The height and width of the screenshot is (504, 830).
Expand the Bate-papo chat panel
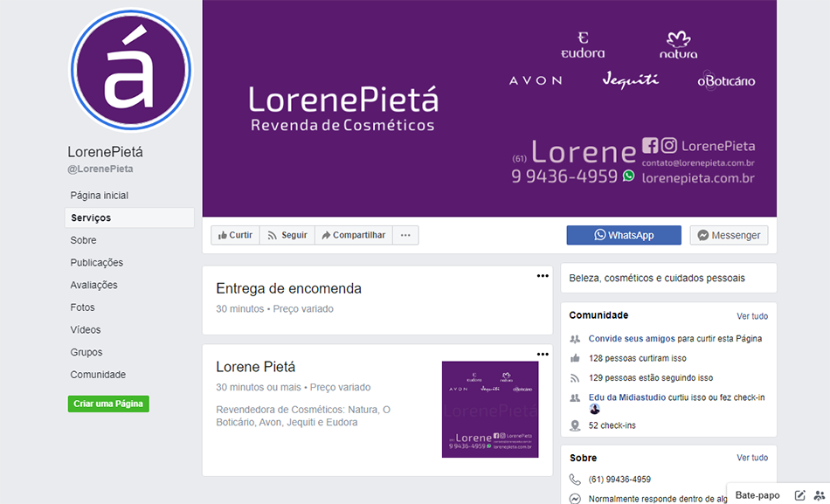tap(757, 495)
